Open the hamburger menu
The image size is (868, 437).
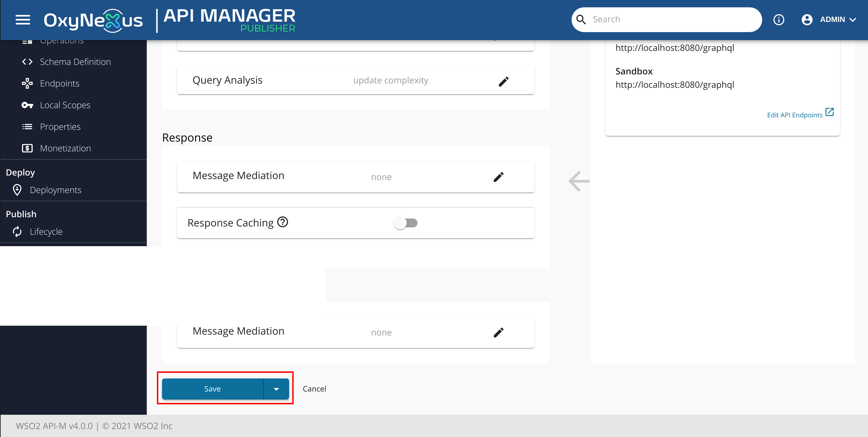pyautogui.click(x=23, y=20)
